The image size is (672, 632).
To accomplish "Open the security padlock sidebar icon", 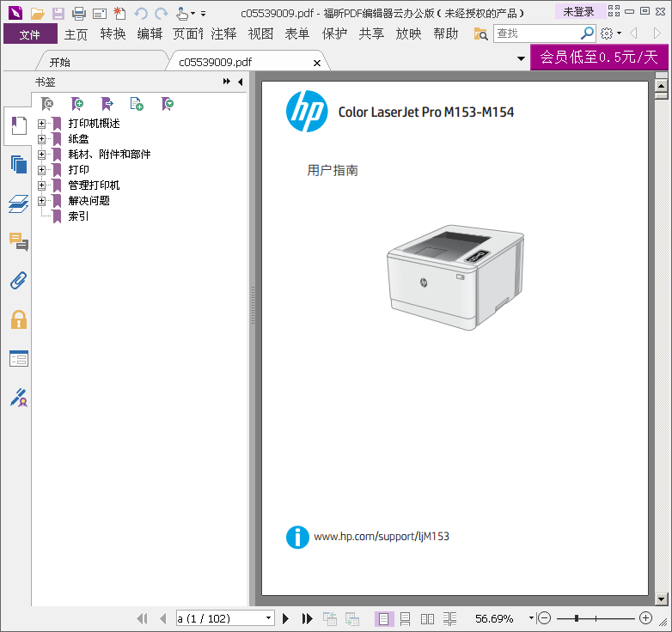I will click(18, 319).
